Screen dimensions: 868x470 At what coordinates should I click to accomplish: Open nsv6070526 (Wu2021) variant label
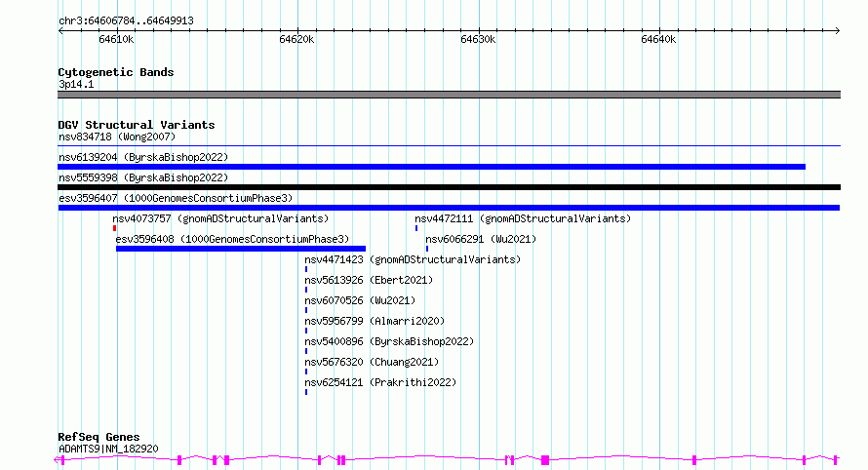360,300
